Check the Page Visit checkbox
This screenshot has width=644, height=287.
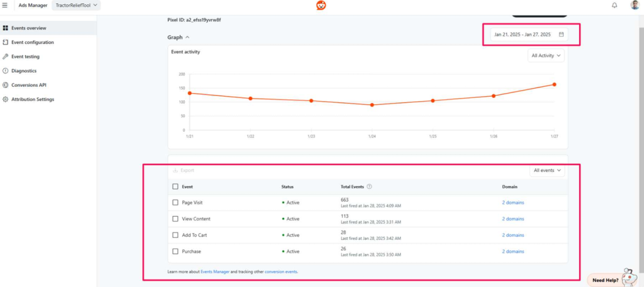[175, 203]
